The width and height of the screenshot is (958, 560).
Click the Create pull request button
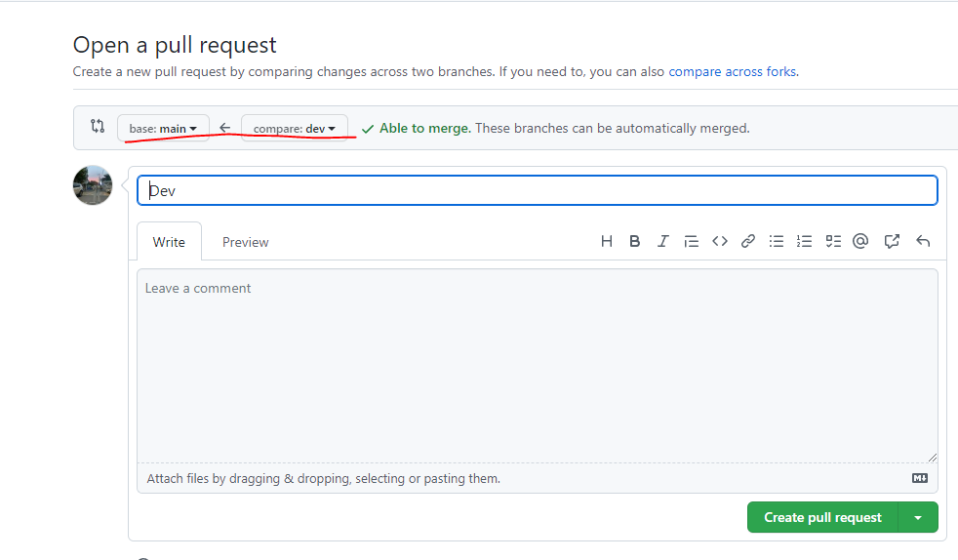tap(822, 517)
